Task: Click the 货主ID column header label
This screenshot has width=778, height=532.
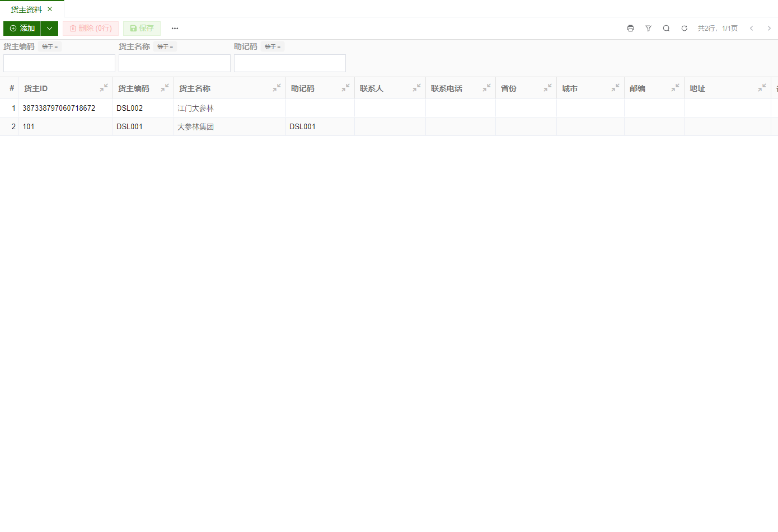Action: [x=36, y=88]
